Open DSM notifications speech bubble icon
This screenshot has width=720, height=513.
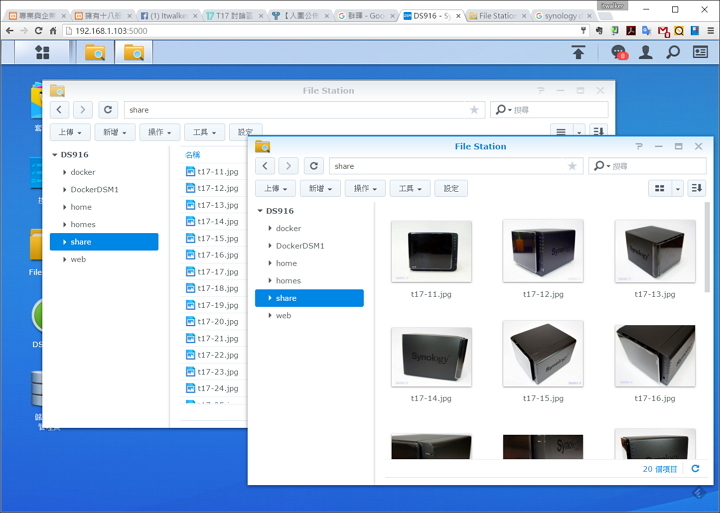[618, 52]
